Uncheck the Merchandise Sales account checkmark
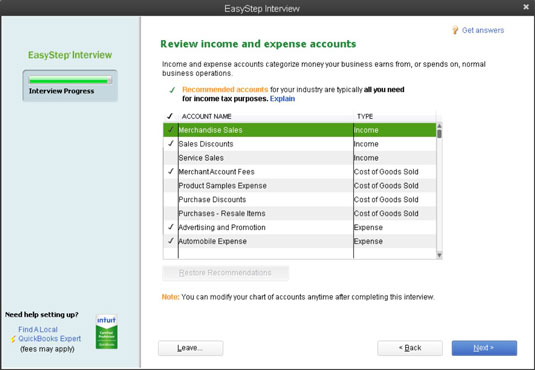Image resolution: width=535 pixels, height=370 pixels. tap(171, 130)
